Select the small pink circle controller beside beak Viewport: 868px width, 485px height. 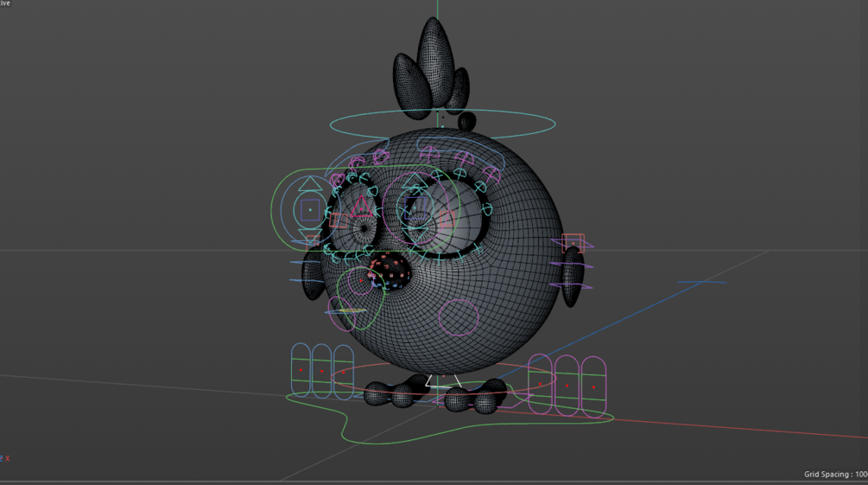[x=360, y=281]
